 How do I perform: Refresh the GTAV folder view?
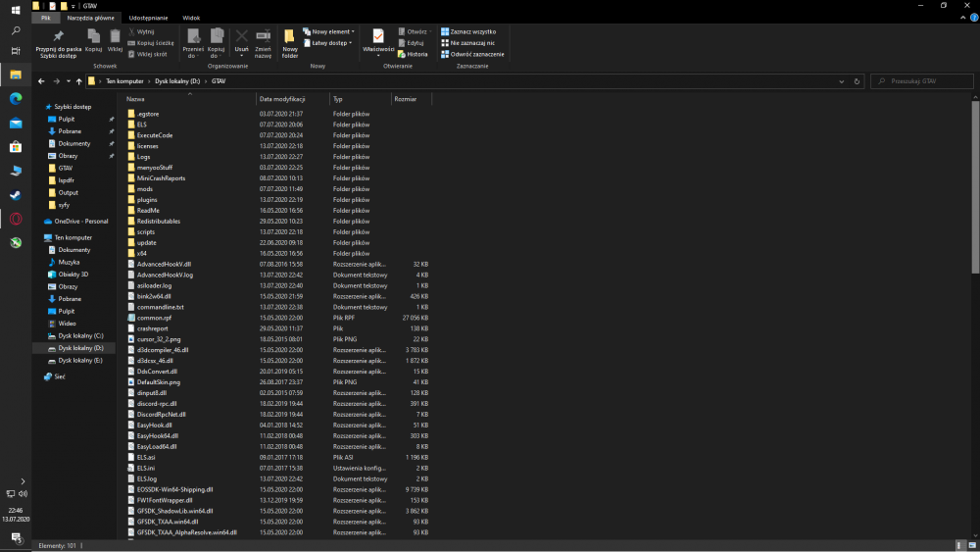click(857, 81)
